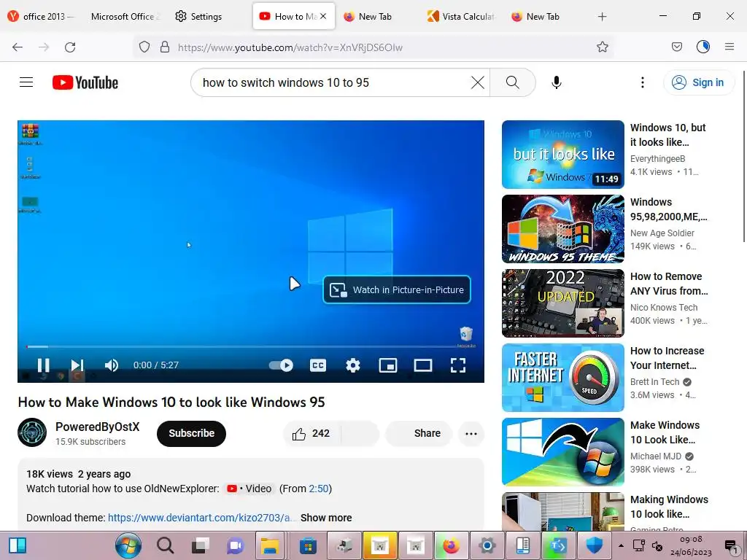This screenshot has height=560, width=747.
Task: Open the YouTube guide hamburger menu
Action: (x=26, y=82)
